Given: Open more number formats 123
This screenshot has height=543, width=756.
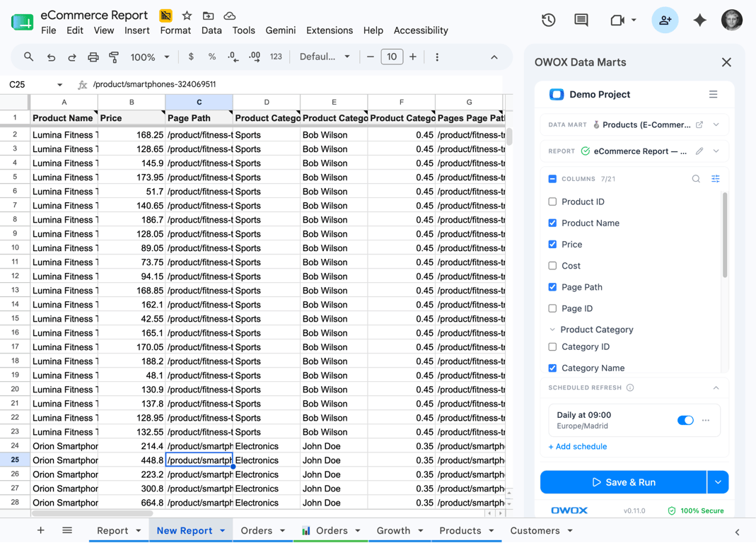Looking at the screenshot, I should 276,57.
